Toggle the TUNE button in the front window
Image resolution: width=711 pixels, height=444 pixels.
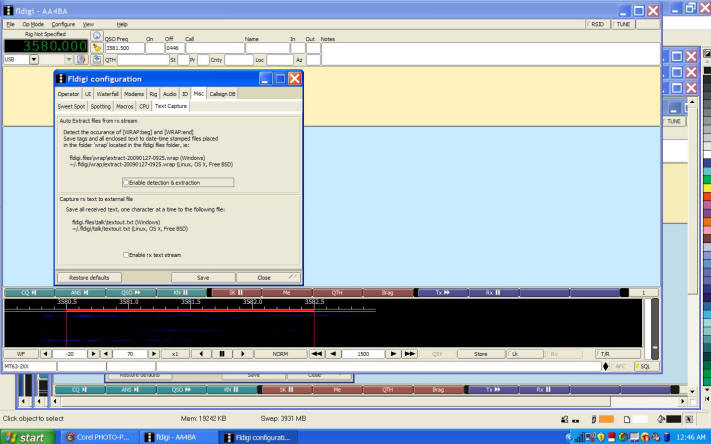623,24
